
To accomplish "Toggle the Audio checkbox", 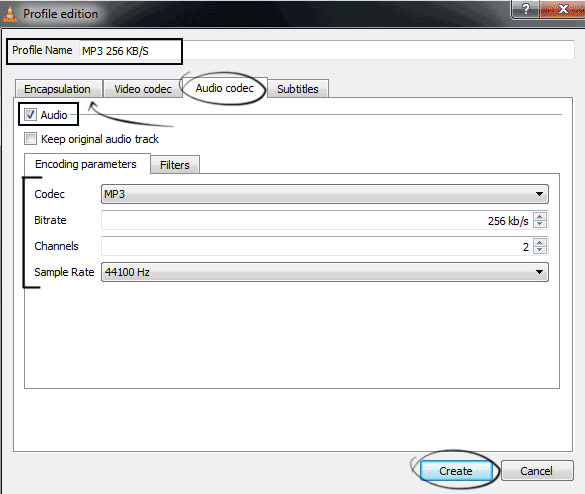I will click(x=30, y=115).
